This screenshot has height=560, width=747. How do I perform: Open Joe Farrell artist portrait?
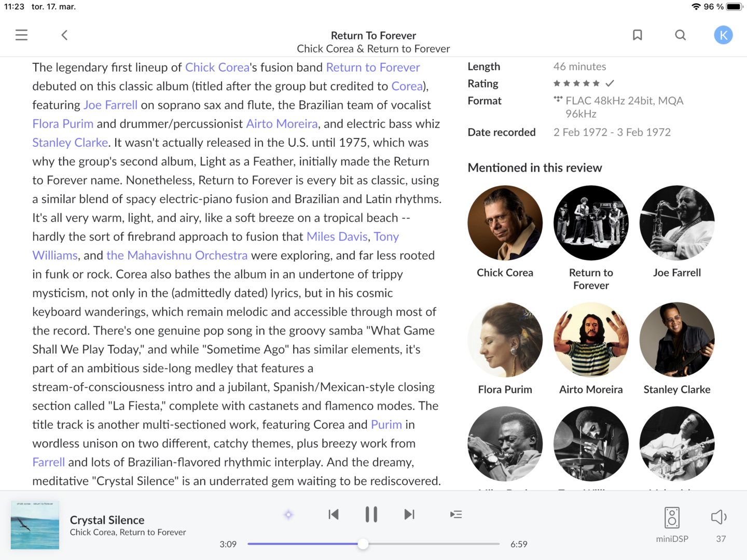point(677,223)
